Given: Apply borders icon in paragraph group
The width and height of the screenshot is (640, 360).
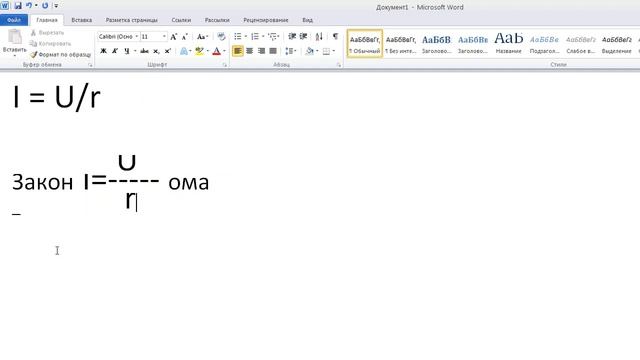Looking at the screenshot, I should click(326, 51).
